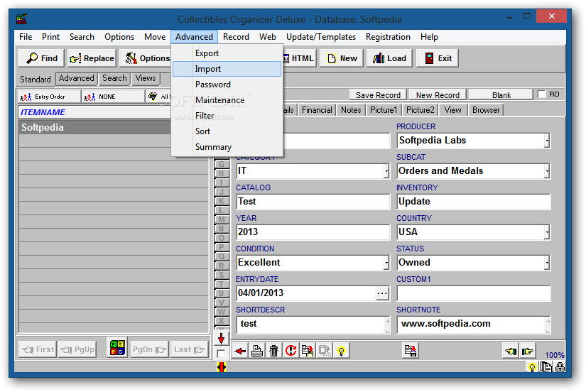The width and height of the screenshot is (586, 392).
Task: Expand the CONDITION dropdown
Action: (386, 263)
